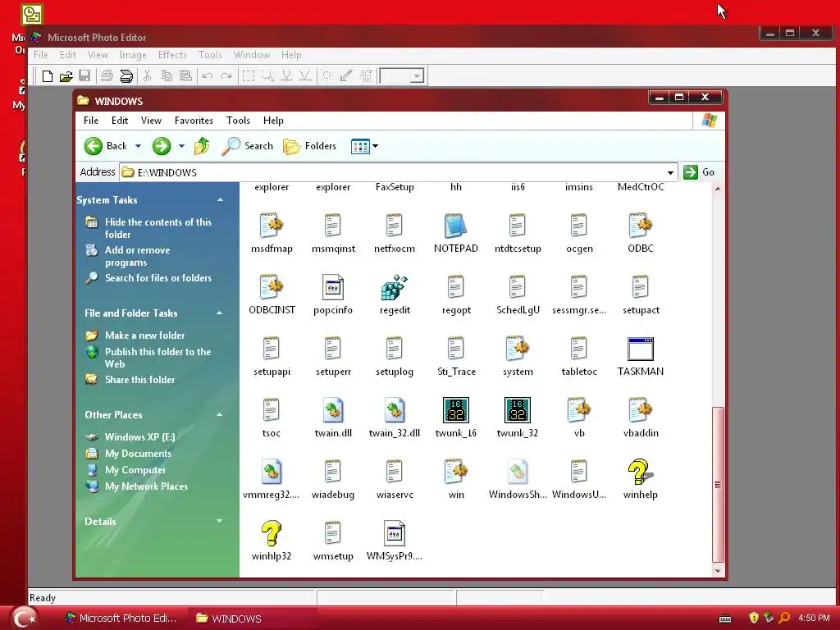
Task: Click the Forward arrow button in Explorer
Action: 162,146
